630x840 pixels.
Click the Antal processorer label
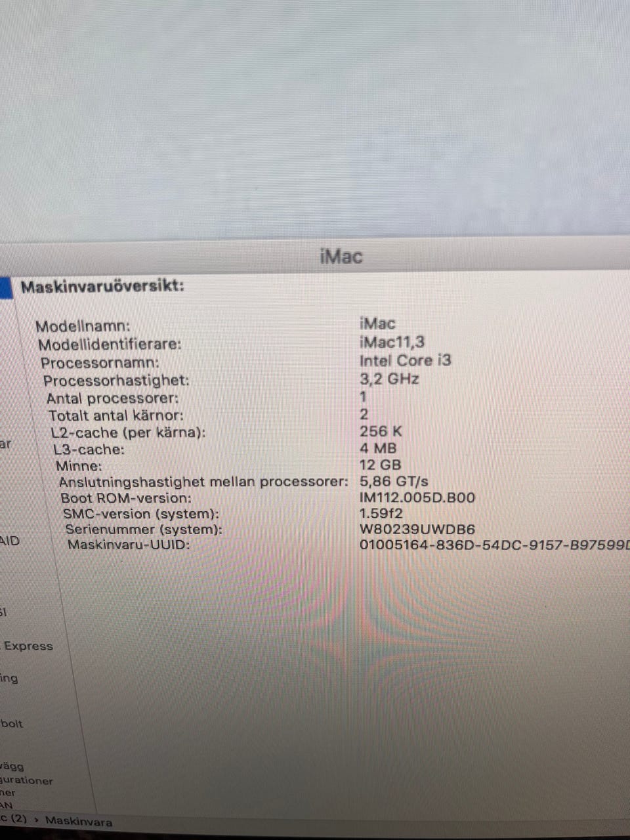click(x=112, y=398)
